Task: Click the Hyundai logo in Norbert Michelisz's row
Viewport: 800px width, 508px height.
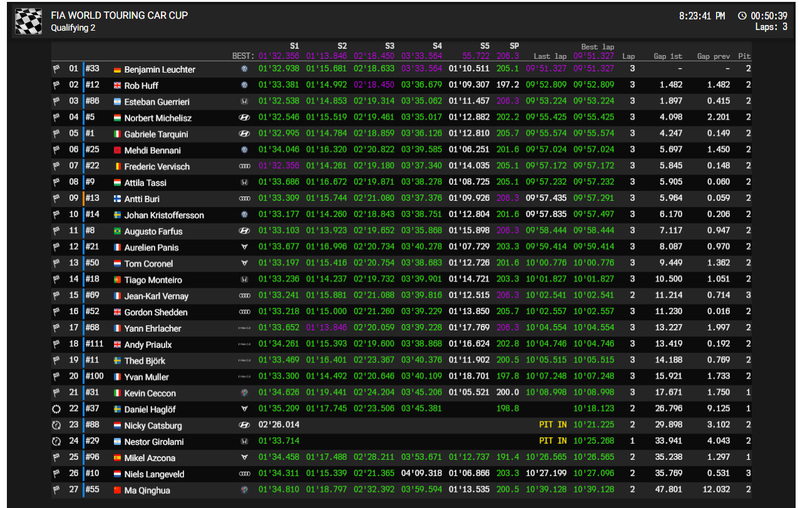Action: tap(244, 118)
